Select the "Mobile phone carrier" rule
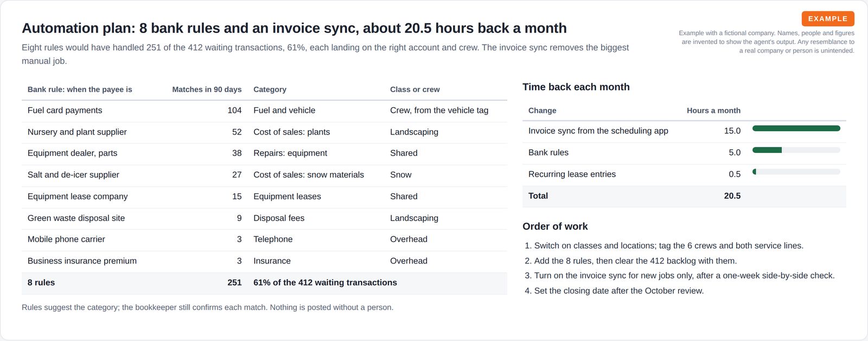This screenshot has width=868, height=341. 66,239
